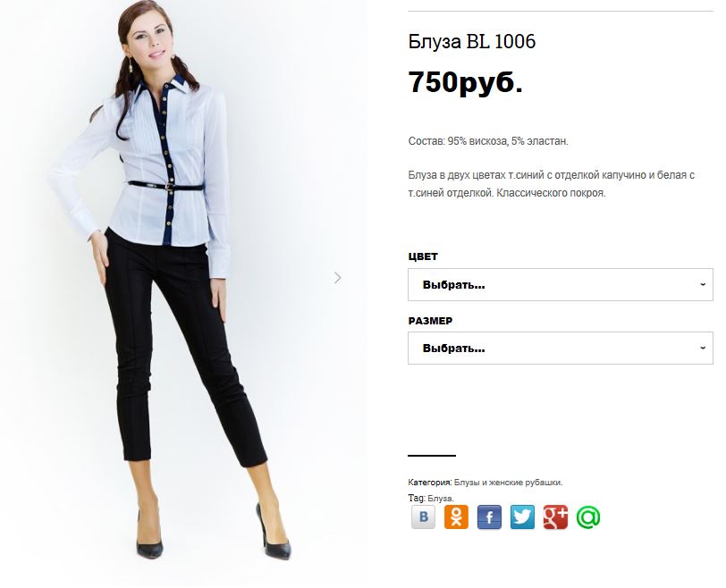Screen dimensions: 726x588
Task: Share via Mail.ru green @ icon
Action: (x=588, y=517)
